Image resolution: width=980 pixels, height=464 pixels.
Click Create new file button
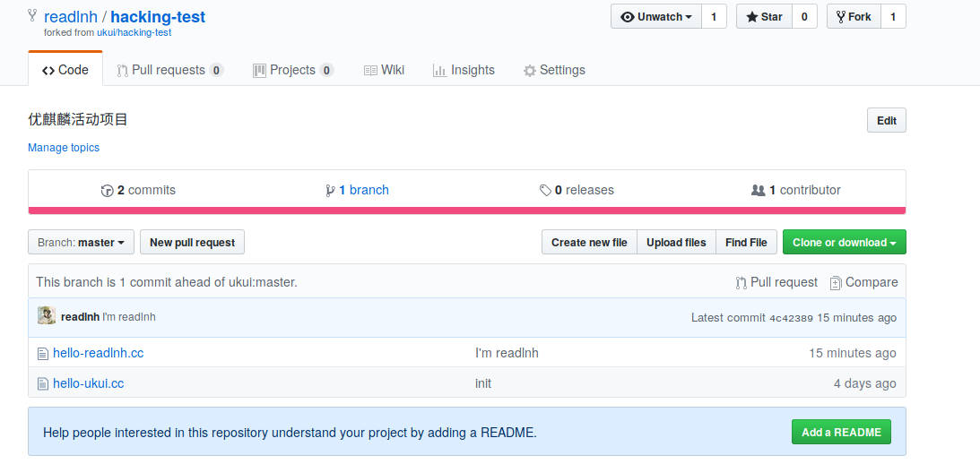(589, 243)
